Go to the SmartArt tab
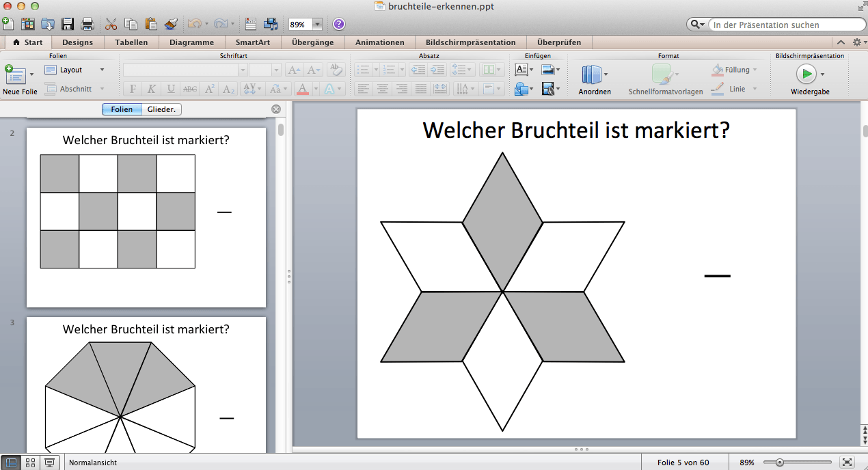Viewport: 868px width, 470px height. (x=253, y=42)
